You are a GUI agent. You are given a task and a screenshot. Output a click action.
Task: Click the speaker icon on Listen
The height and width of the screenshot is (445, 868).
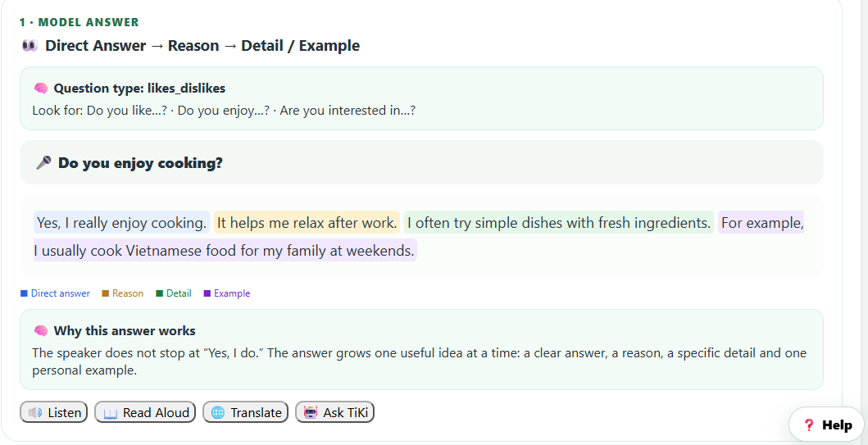[x=35, y=413]
